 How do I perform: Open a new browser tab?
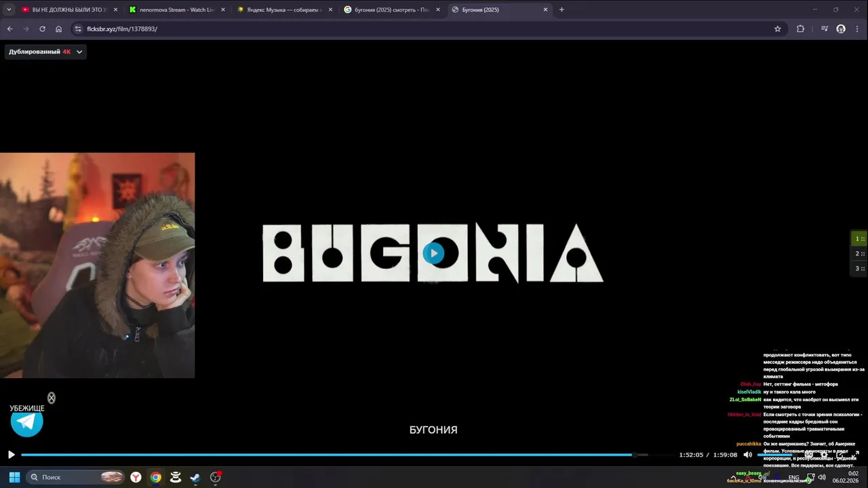pos(561,9)
